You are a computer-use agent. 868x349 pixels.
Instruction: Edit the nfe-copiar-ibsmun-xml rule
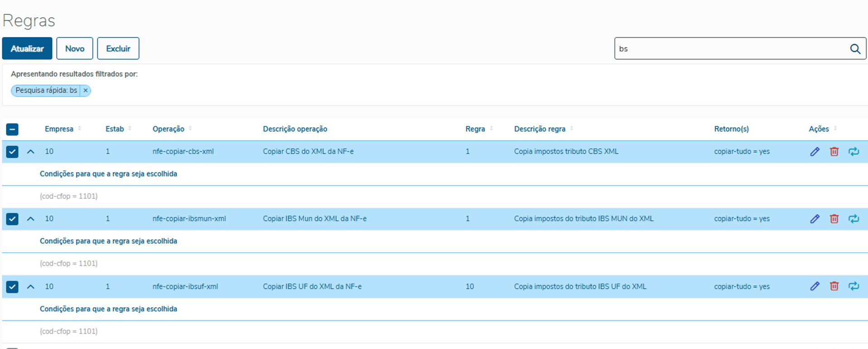[815, 219]
